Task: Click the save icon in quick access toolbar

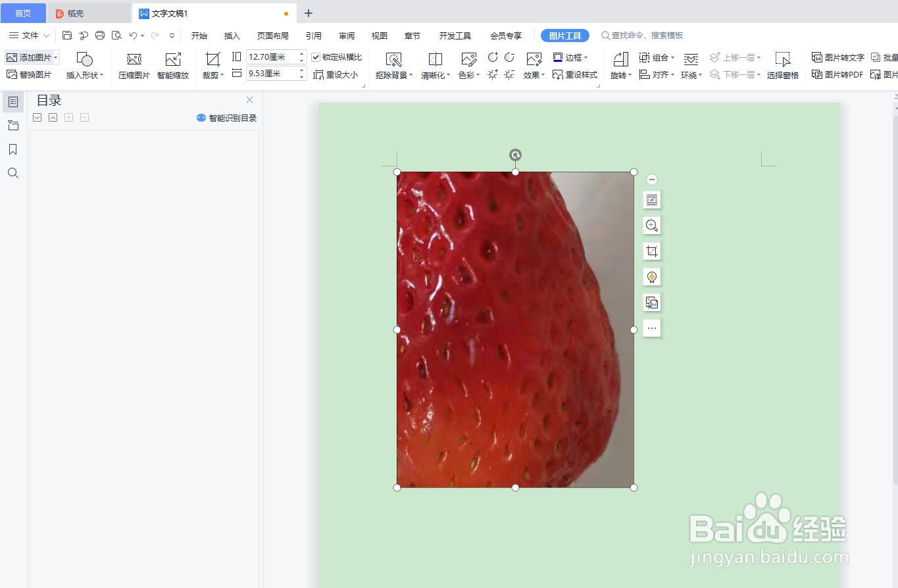Action: [x=67, y=36]
